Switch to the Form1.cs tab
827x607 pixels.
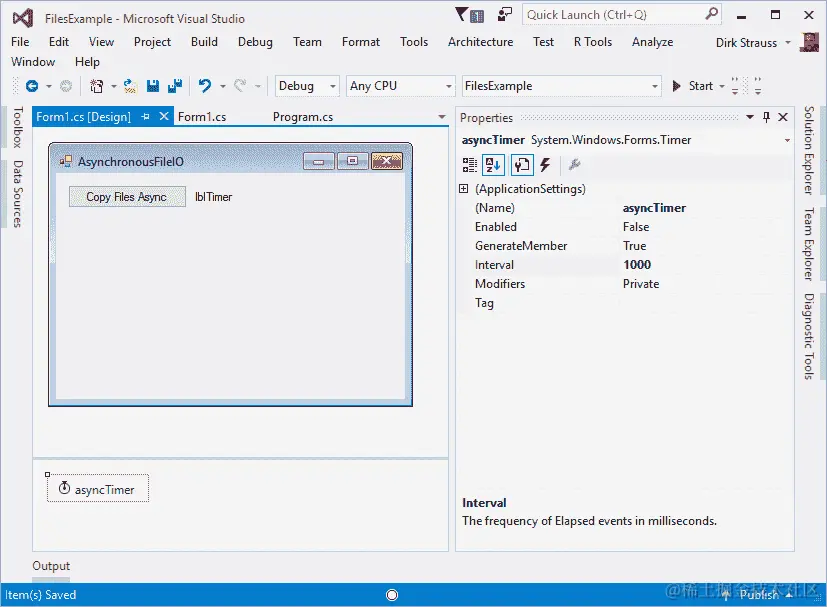[202, 117]
